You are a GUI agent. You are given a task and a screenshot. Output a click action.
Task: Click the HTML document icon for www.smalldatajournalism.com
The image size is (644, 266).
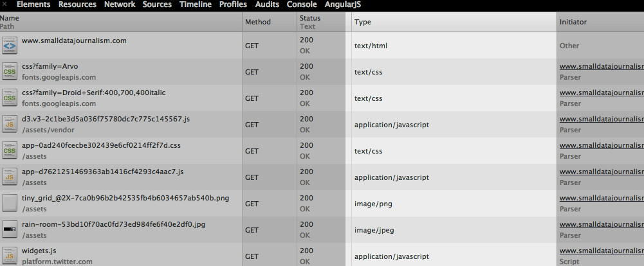click(10, 46)
